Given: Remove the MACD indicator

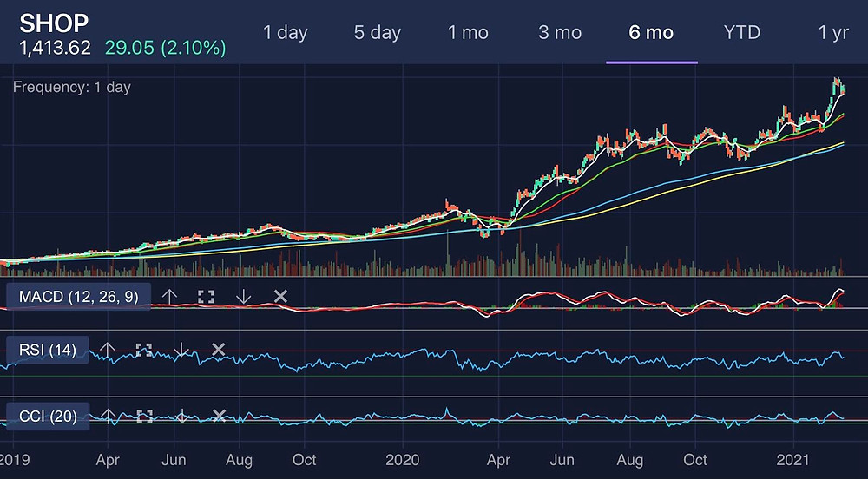Looking at the screenshot, I should (x=280, y=297).
